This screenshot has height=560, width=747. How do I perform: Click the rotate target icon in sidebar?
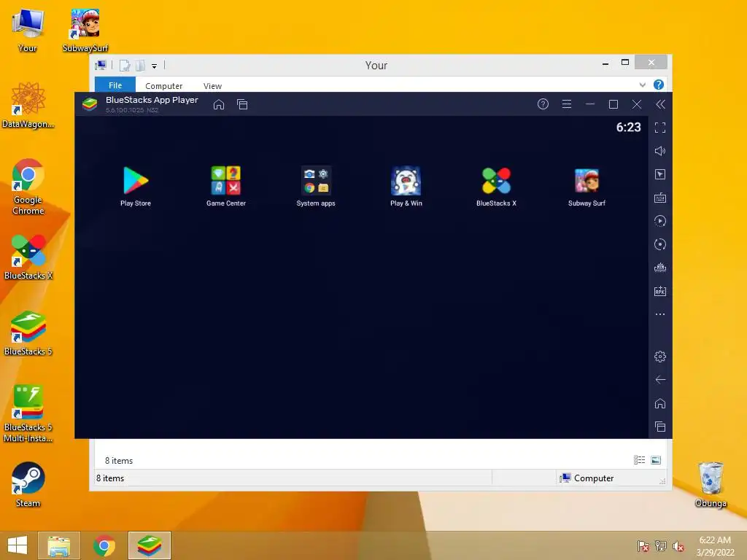[x=659, y=244]
